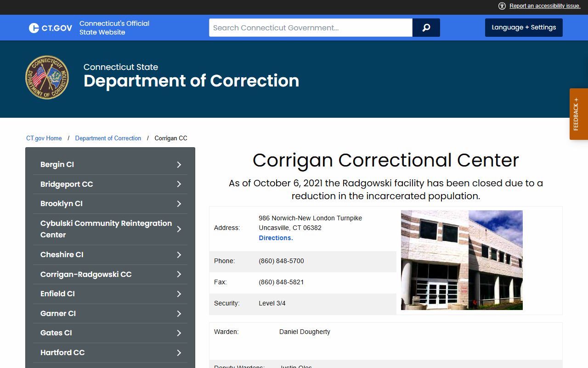Image resolution: width=588 pixels, height=368 pixels.
Task: Click the Department of Correction seal
Action: click(x=47, y=77)
